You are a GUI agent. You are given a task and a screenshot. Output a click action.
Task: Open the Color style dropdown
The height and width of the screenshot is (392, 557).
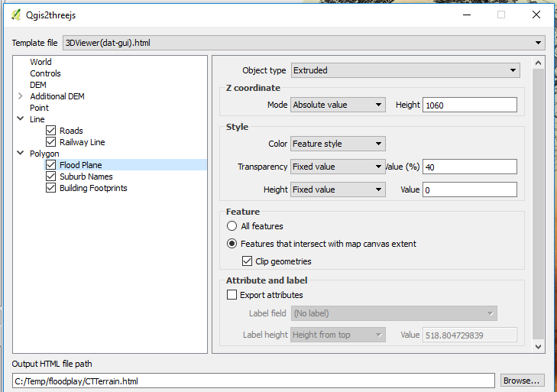click(x=338, y=144)
